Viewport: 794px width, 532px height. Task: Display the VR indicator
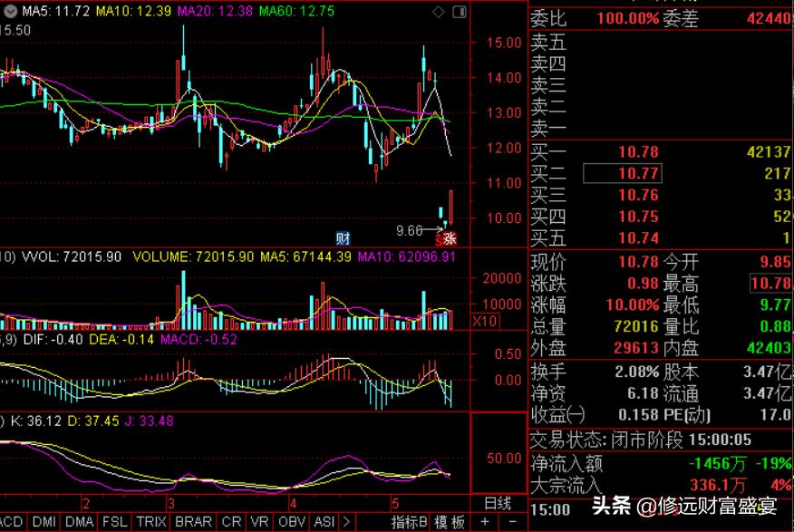[x=258, y=522]
